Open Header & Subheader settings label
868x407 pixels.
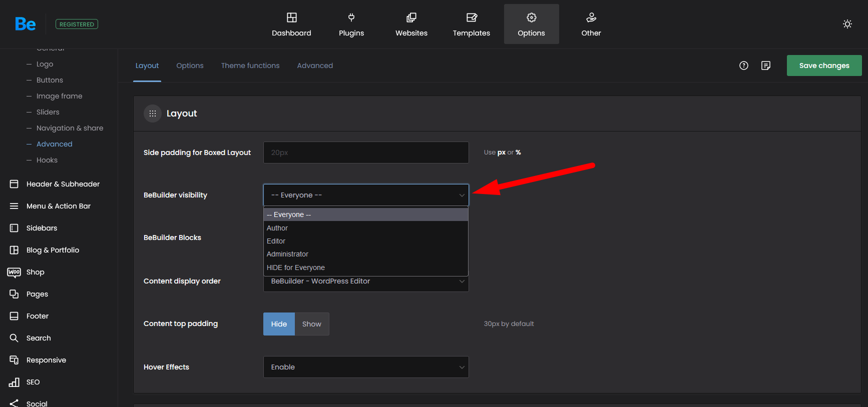pyautogui.click(x=63, y=184)
